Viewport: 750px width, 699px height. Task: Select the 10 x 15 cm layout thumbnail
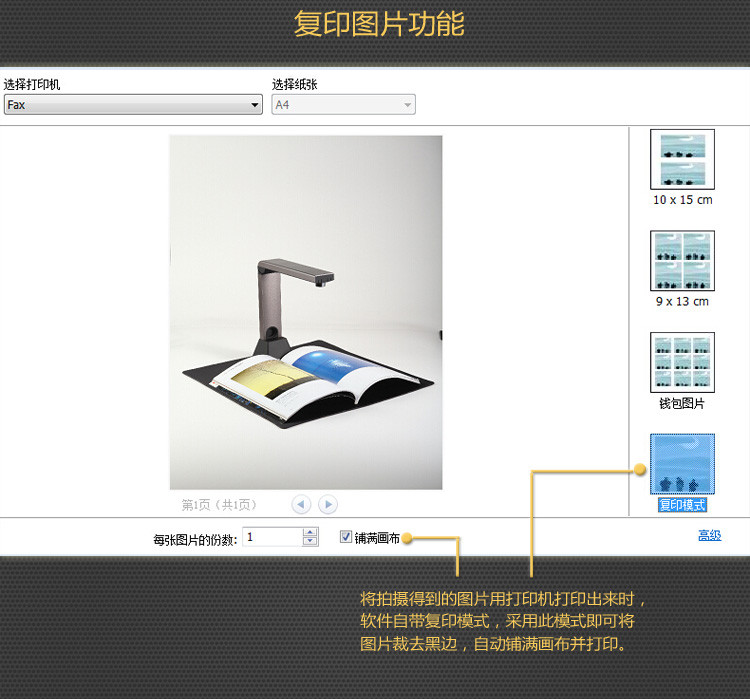click(682, 159)
